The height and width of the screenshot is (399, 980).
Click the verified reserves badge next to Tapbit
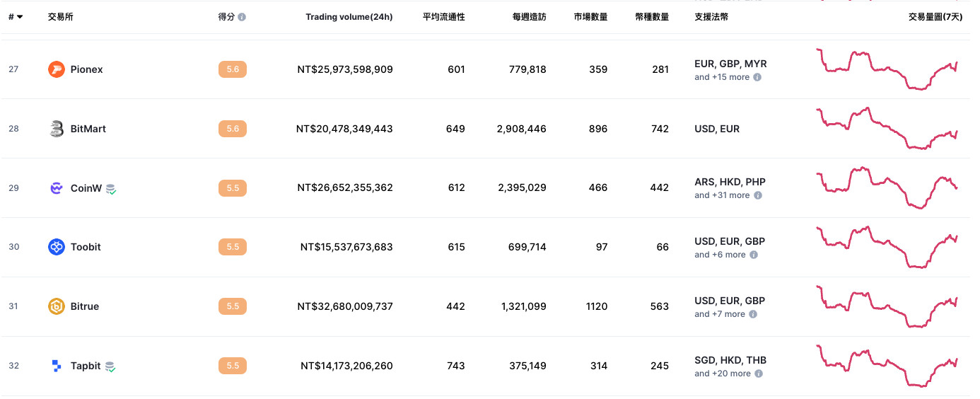click(110, 366)
